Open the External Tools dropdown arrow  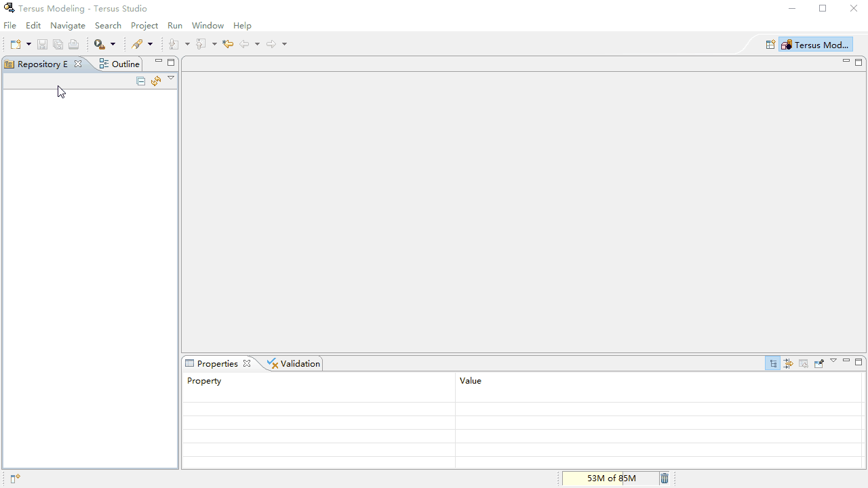pos(113,44)
